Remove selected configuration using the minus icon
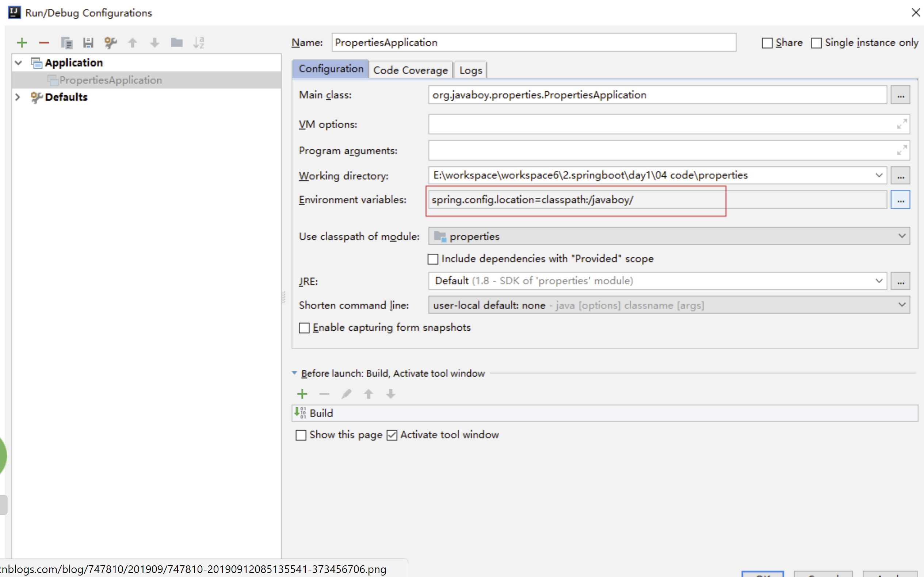The height and width of the screenshot is (577, 924). pos(44,42)
